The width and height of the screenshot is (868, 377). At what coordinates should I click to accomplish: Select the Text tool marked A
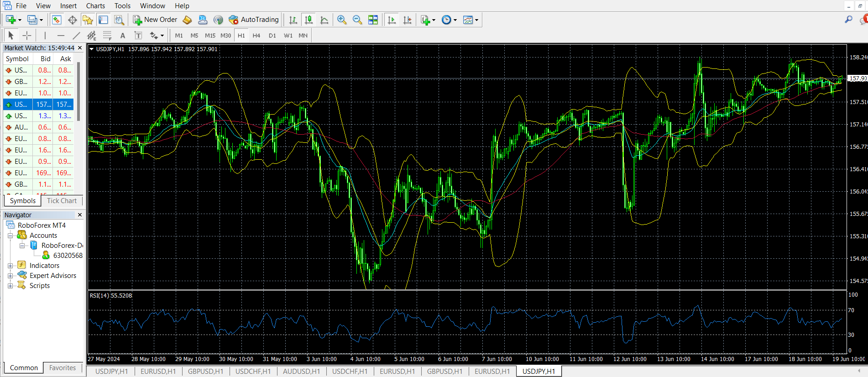coord(122,35)
